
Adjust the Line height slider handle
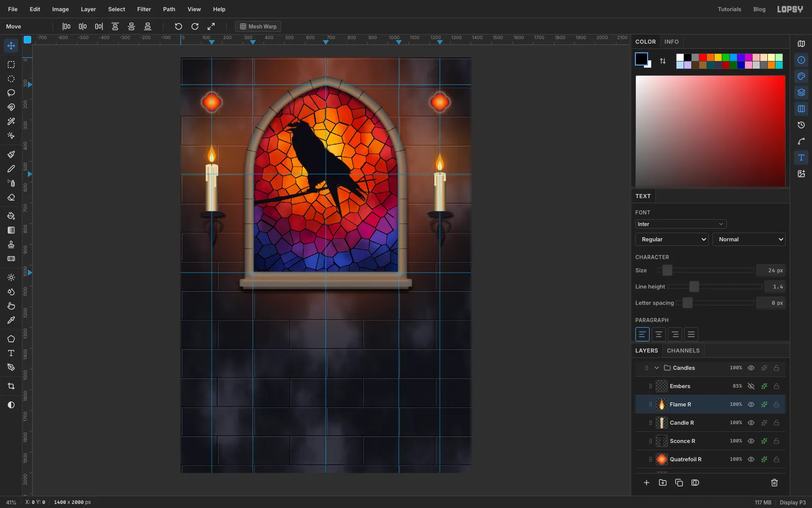click(x=694, y=287)
